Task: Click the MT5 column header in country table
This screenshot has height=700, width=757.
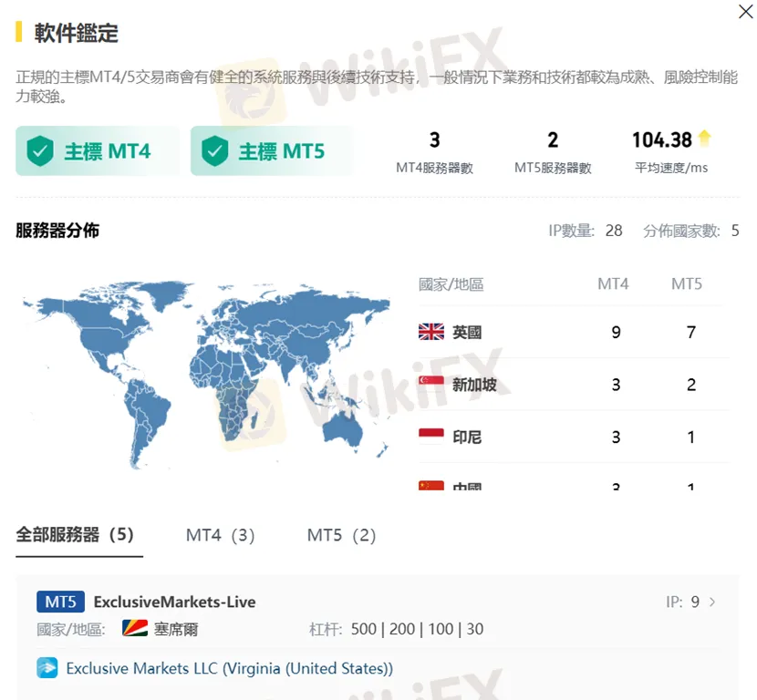Action: [687, 284]
